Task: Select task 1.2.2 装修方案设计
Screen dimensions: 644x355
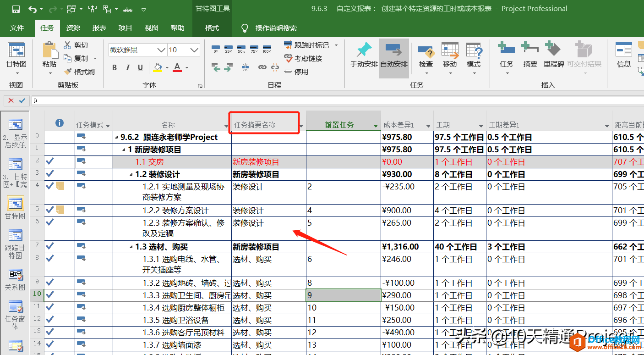Action: (172, 211)
